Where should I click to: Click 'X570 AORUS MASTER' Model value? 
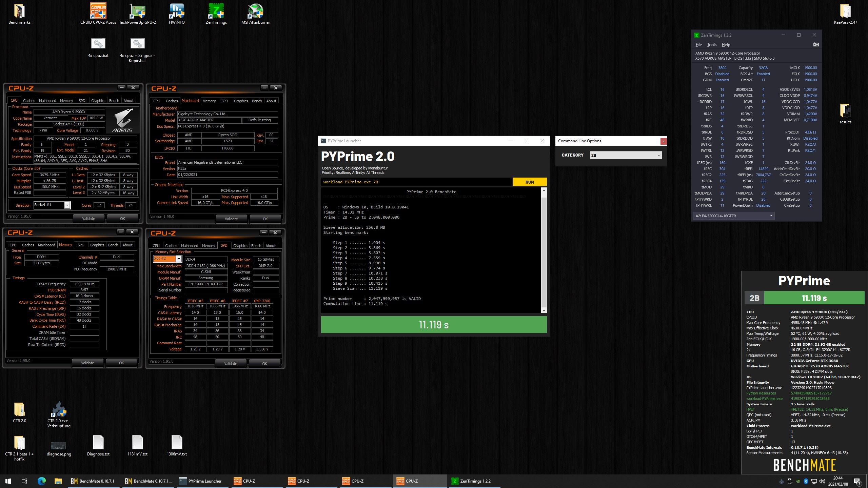coord(209,120)
